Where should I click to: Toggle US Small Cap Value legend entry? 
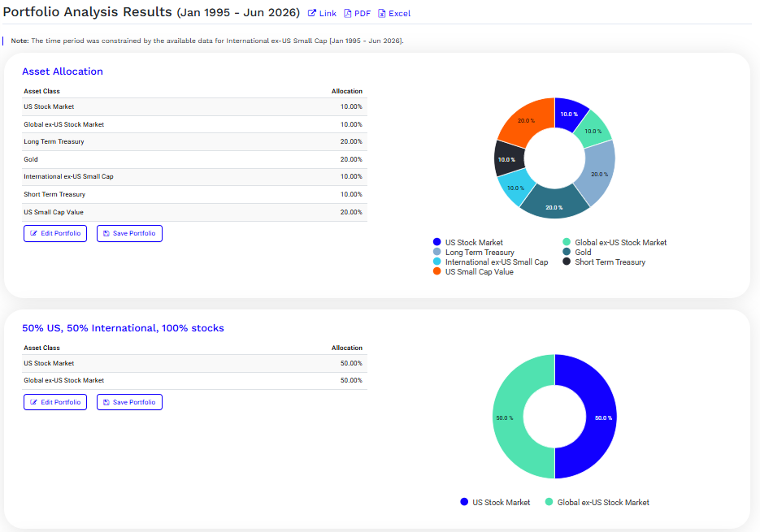coord(473,272)
